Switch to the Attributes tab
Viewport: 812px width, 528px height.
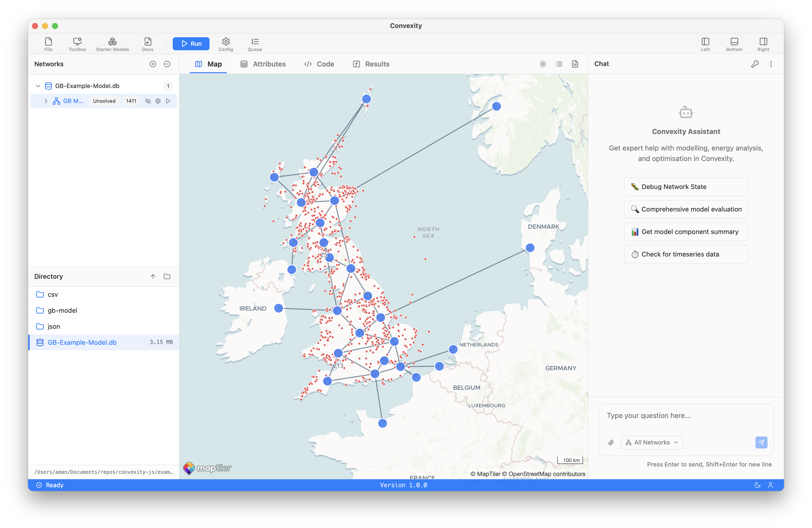(x=263, y=64)
